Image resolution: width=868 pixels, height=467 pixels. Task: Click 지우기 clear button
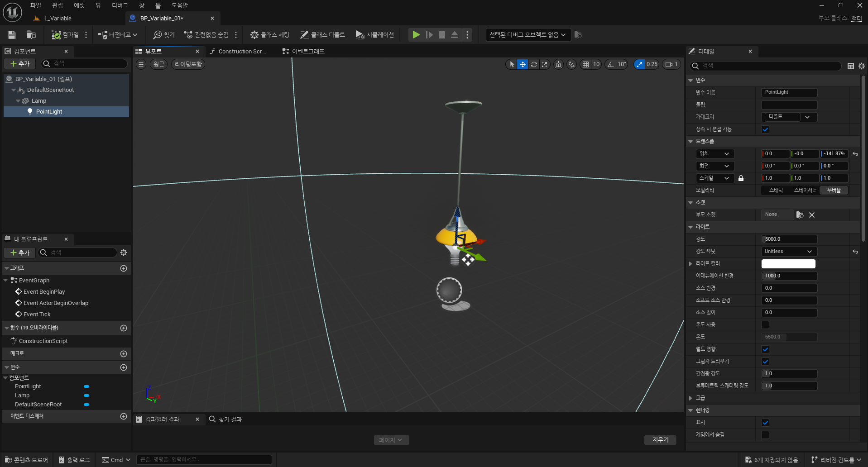pyautogui.click(x=660, y=440)
